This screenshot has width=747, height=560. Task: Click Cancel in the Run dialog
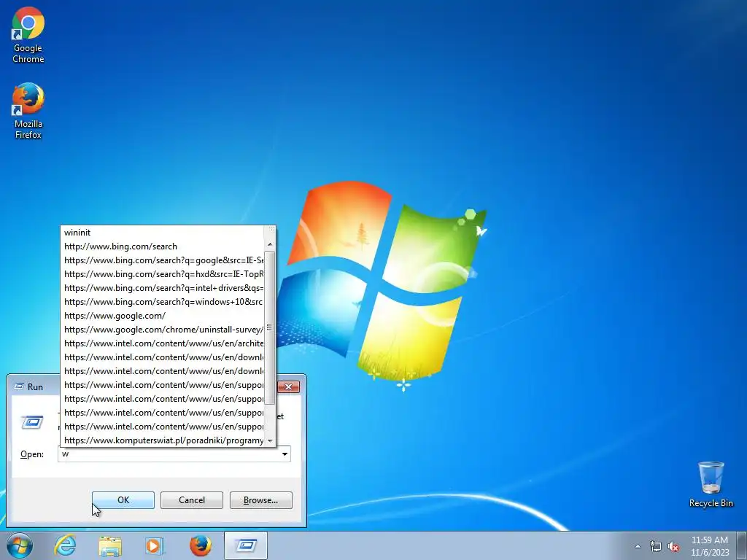coord(192,500)
